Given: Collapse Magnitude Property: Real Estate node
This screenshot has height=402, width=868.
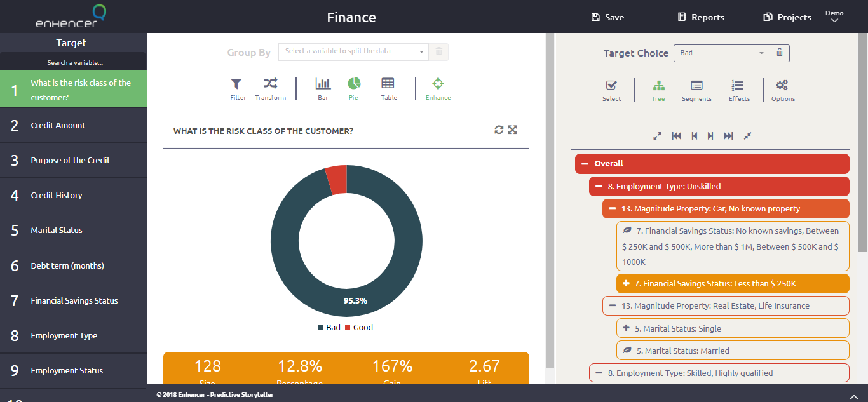Looking at the screenshot, I should (x=613, y=305).
